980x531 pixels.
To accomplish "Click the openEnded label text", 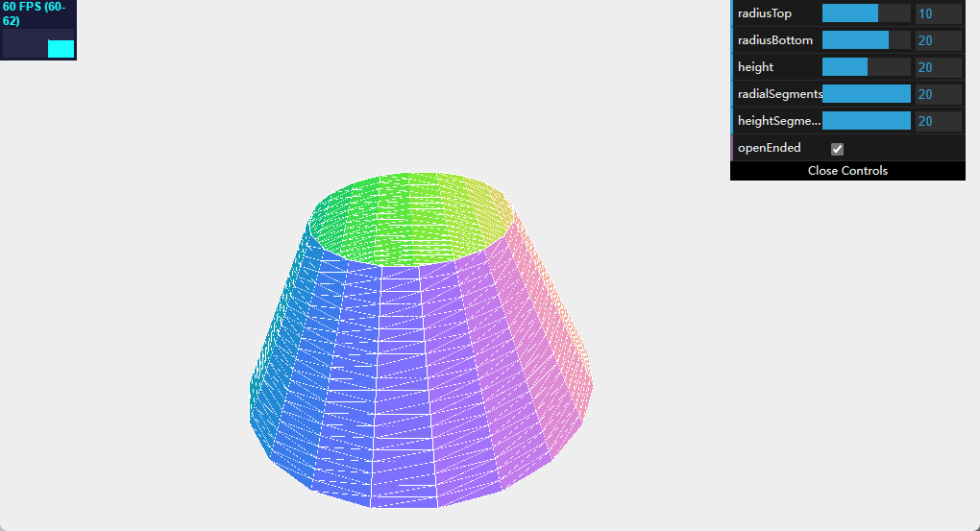I will [769, 148].
